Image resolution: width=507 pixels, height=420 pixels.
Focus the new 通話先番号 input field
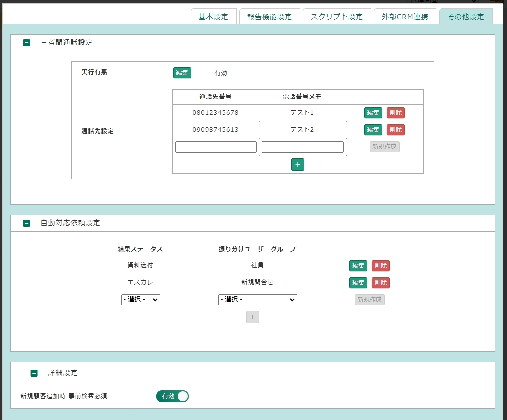point(216,147)
